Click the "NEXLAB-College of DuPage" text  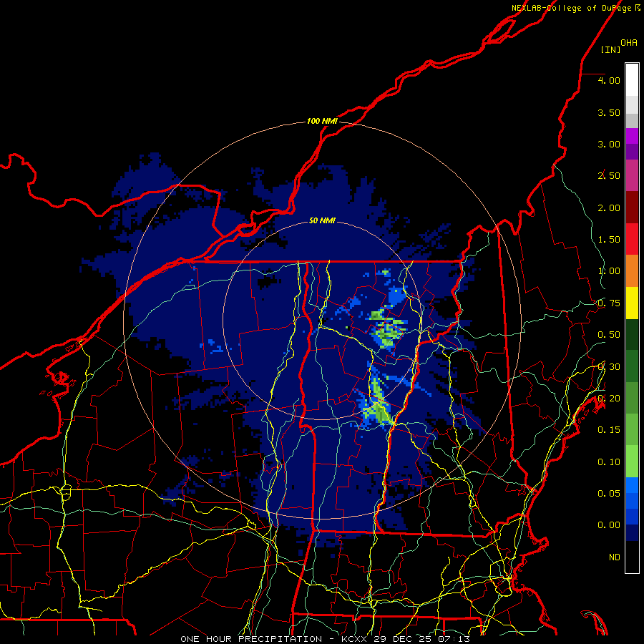click(571, 8)
